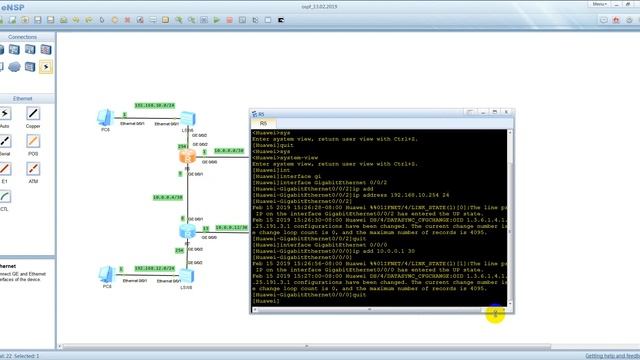Select the WLAN device category
This screenshot has height=360, width=640.
click(30, 50)
